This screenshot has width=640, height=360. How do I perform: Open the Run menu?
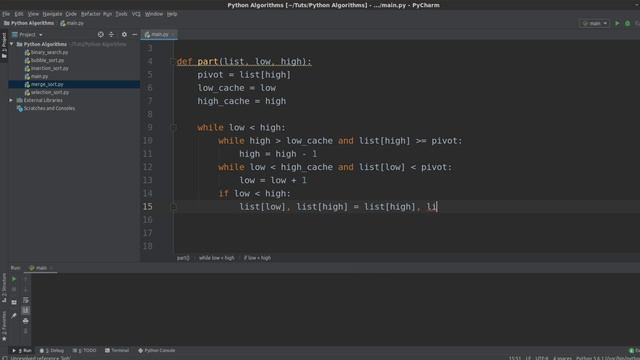click(x=107, y=14)
